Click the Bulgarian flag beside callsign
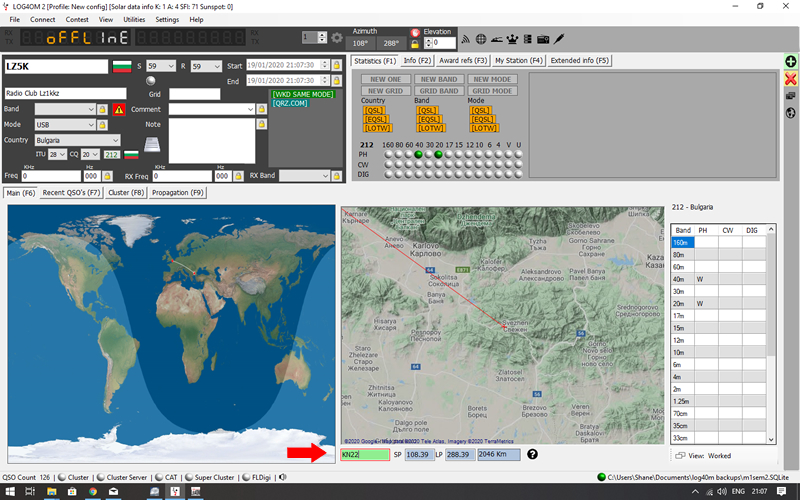 122,66
